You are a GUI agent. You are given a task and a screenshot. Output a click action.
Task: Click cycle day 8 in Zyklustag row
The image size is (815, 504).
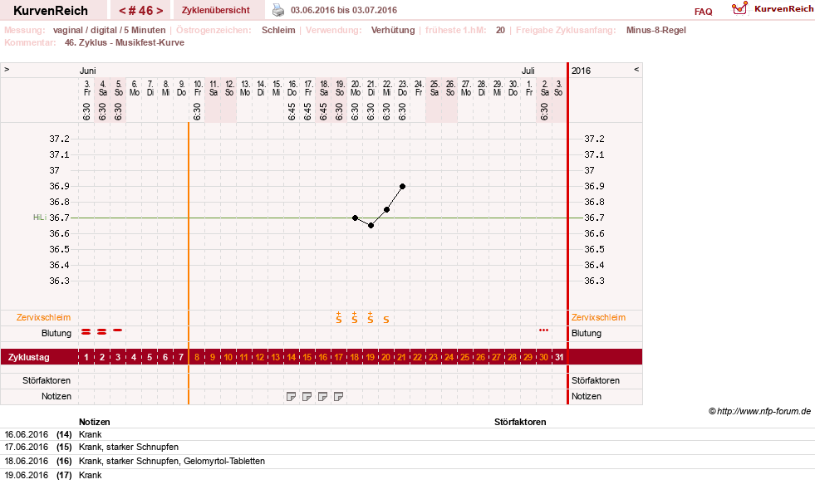pyautogui.click(x=196, y=358)
